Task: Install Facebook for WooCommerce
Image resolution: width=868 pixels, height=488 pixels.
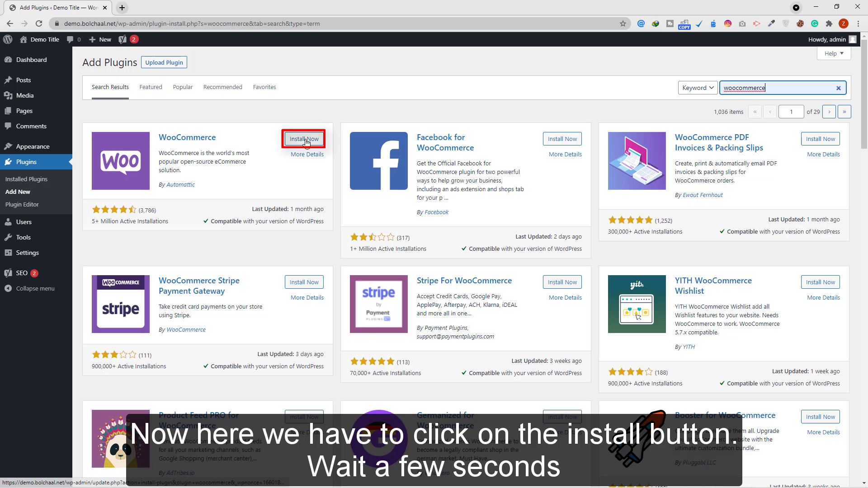Action: [x=562, y=139]
